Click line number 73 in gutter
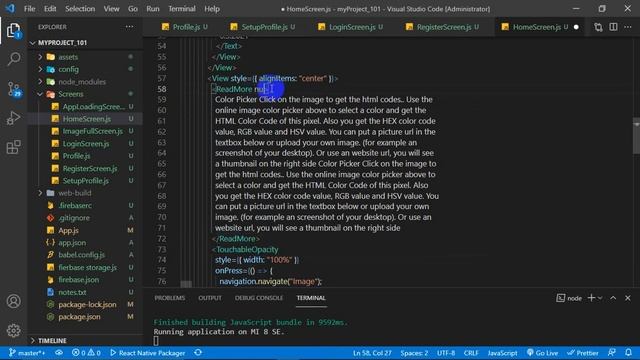The width and height of the screenshot is (640, 360). click(x=162, y=249)
